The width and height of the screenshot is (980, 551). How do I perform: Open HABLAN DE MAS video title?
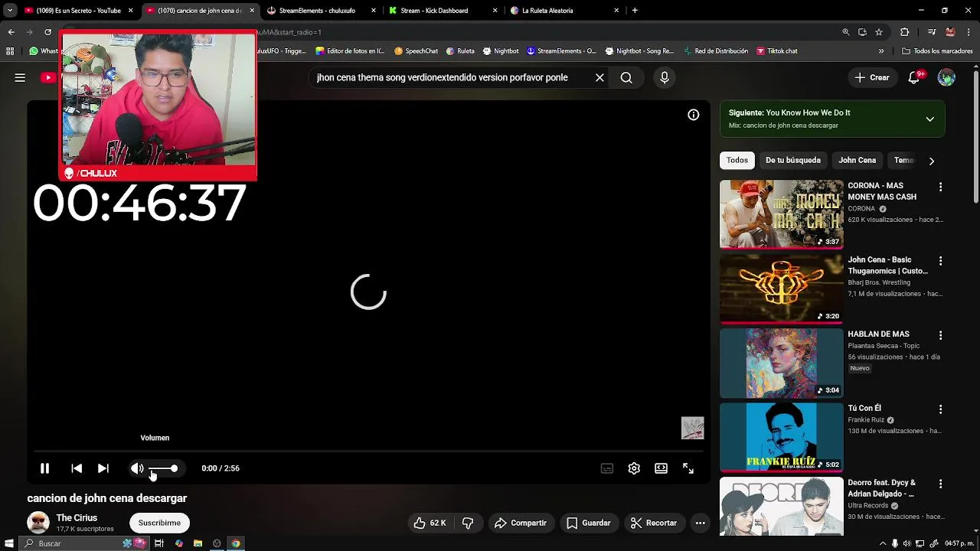(878, 334)
